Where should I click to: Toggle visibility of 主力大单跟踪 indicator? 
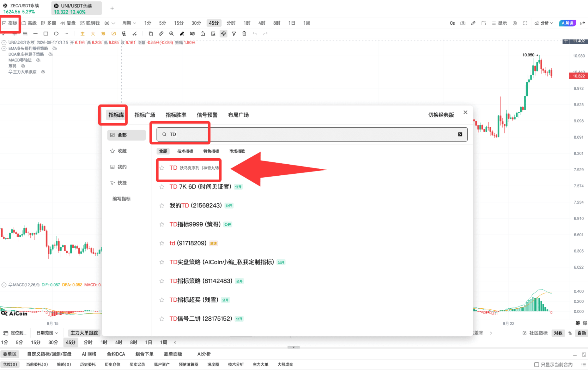coord(43,72)
